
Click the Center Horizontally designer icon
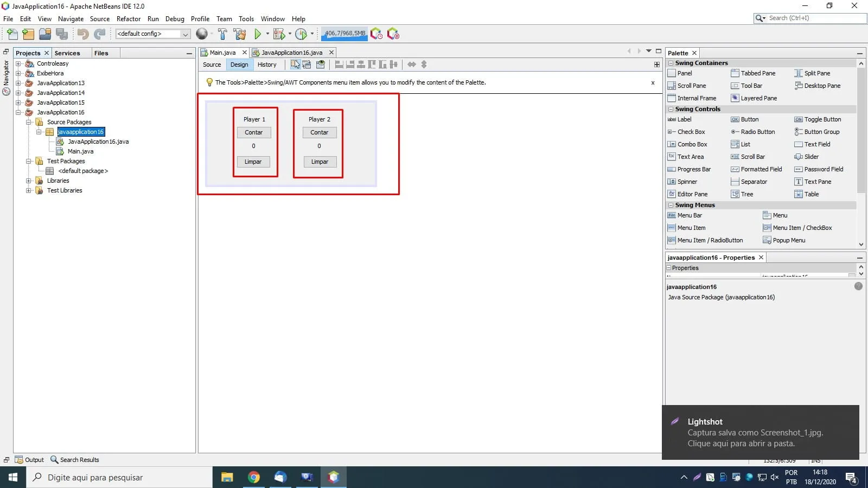(x=361, y=65)
